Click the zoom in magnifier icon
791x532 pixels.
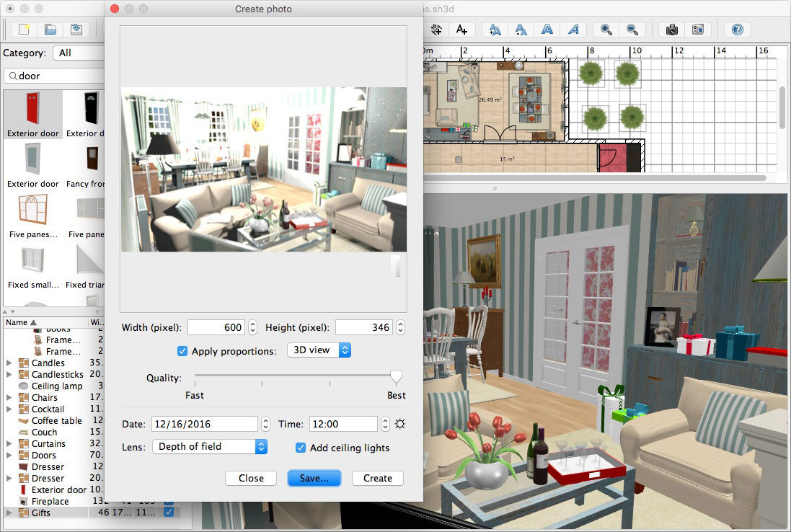click(x=606, y=30)
